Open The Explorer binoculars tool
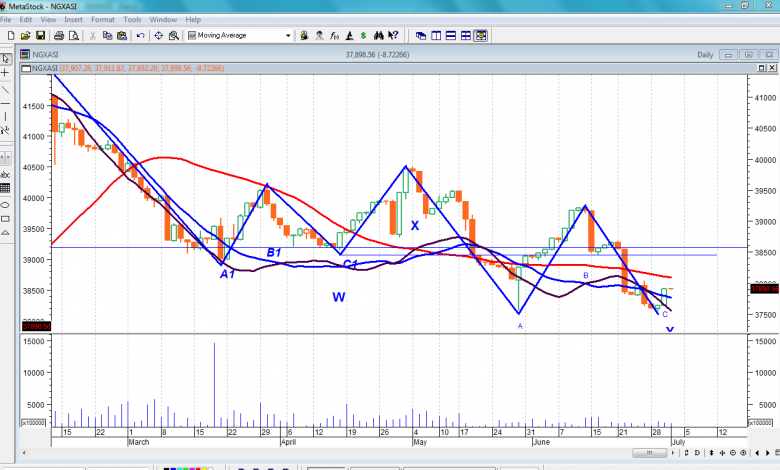Image resolution: width=780 pixels, height=470 pixels. coord(379,35)
